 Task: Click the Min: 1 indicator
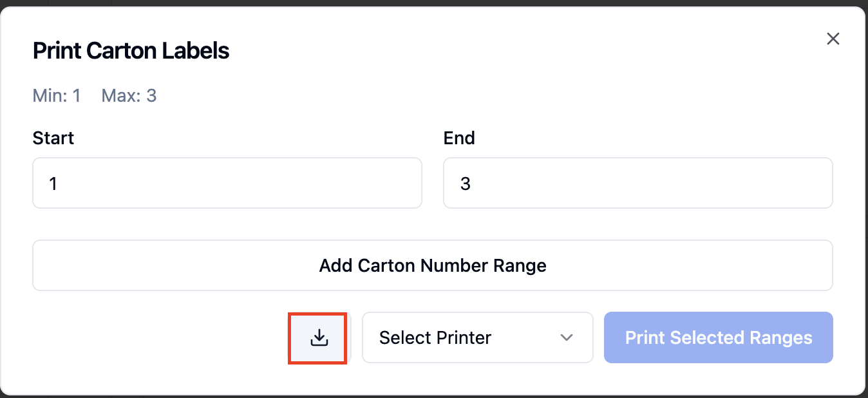57,96
